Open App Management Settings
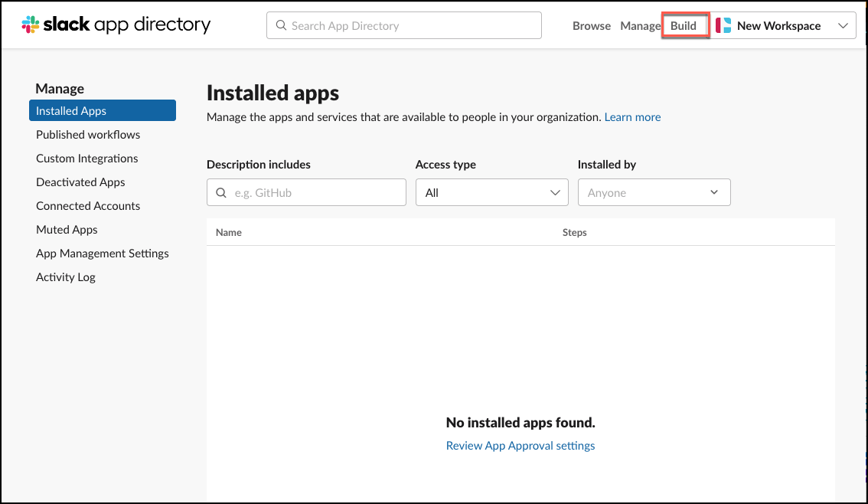Viewport: 868px width, 504px height. (x=103, y=253)
